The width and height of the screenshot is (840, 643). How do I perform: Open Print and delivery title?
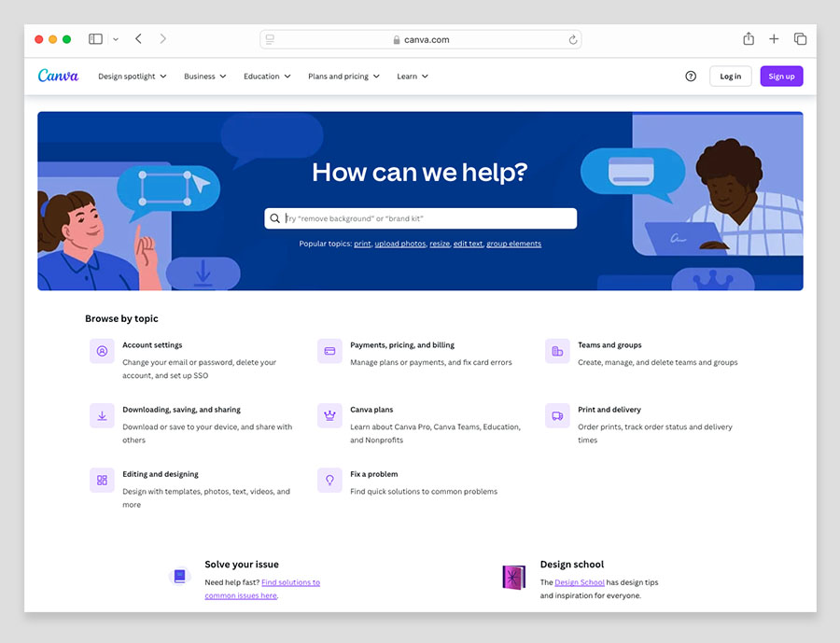tap(609, 410)
